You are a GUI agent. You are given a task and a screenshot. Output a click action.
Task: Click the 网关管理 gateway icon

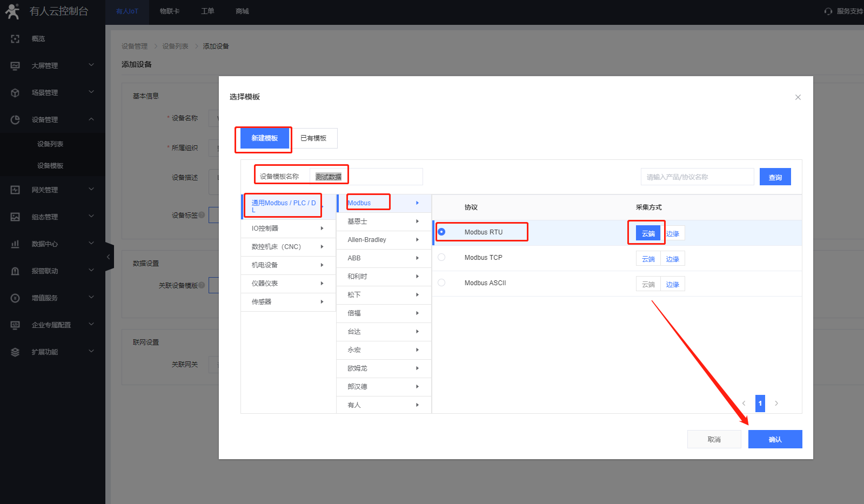15,190
